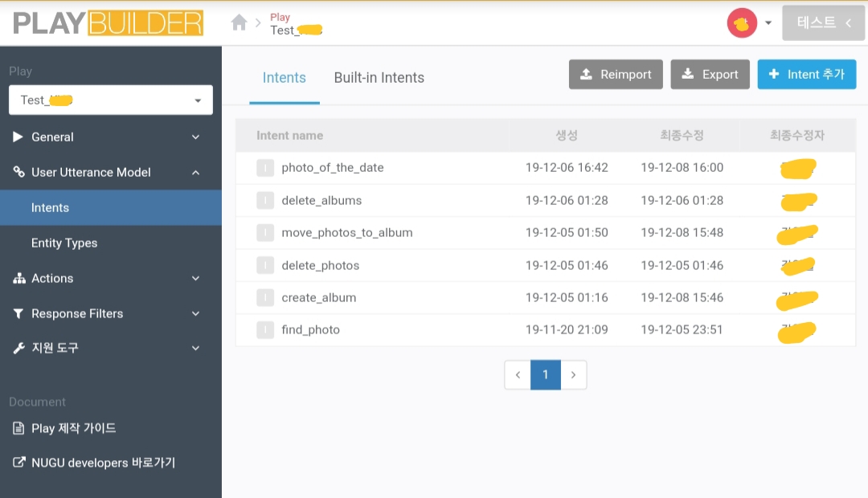
Task: Open the Actions sidebar menu
Action: coord(111,279)
